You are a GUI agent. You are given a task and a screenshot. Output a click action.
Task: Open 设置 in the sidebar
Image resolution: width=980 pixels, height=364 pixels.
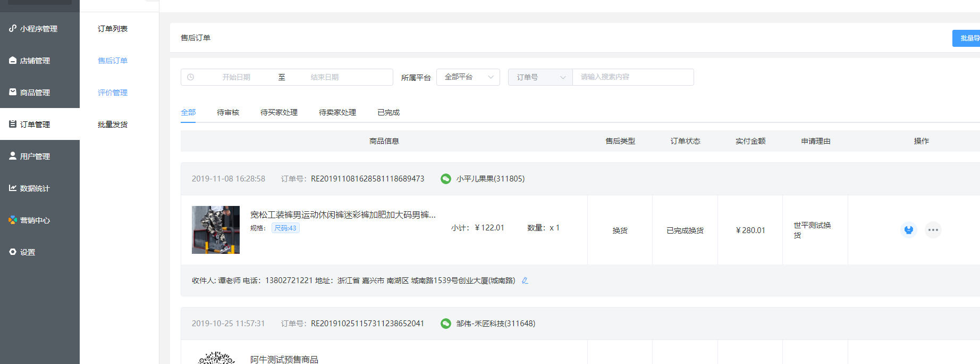pos(28,252)
